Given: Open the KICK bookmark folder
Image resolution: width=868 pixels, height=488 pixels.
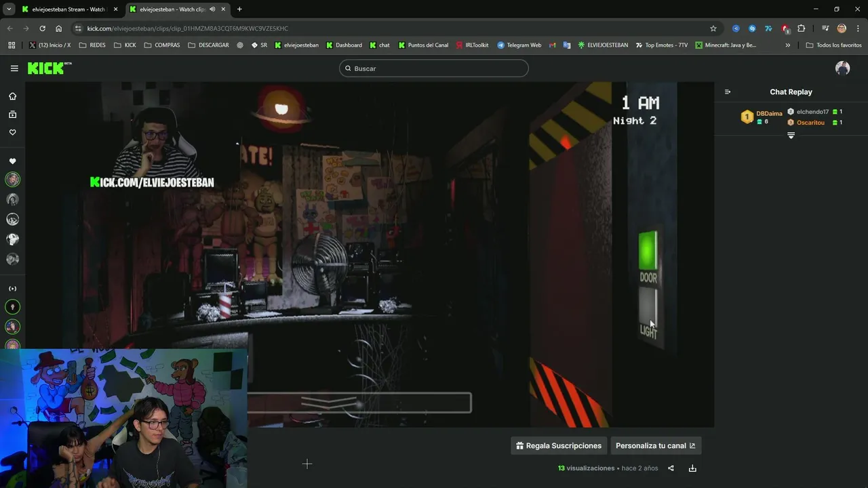Looking at the screenshot, I should (x=125, y=45).
